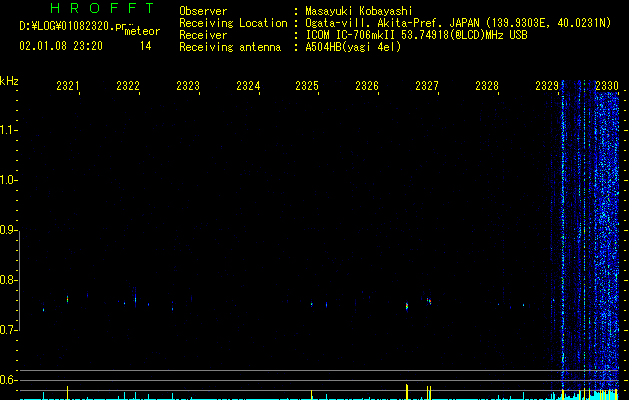
Task: Click the 0.9 kHz frequency axis label
Action: [8, 230]
